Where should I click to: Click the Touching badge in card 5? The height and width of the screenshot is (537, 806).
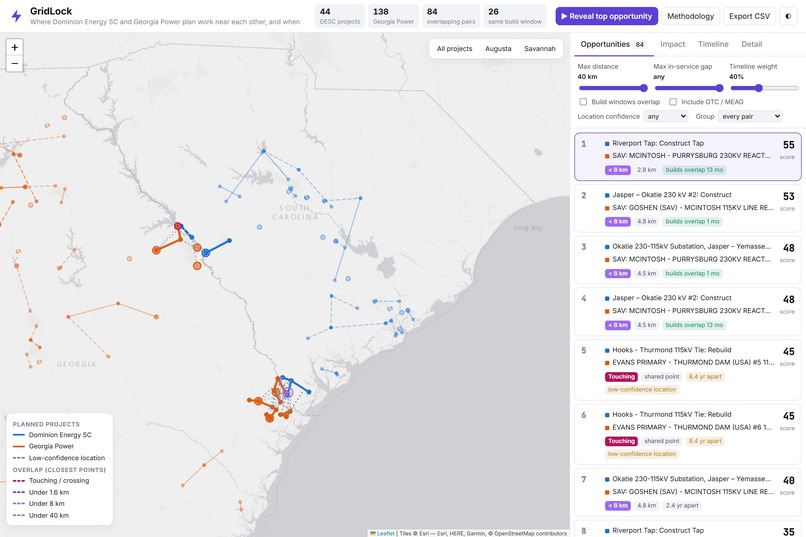tap(621, 377)
